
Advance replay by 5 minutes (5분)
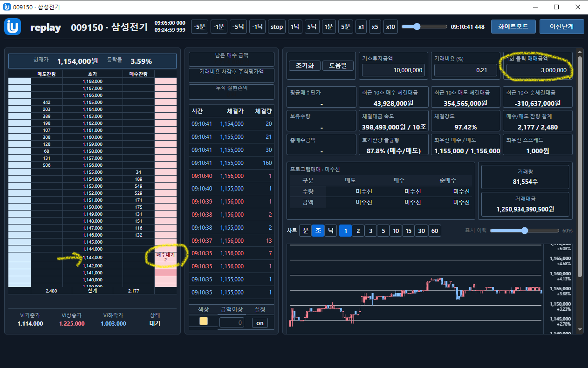345,27
